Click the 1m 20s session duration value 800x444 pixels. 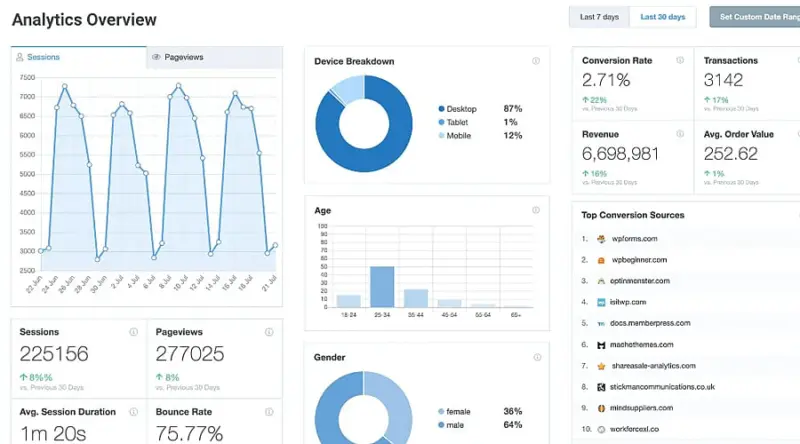pos(53,433)
